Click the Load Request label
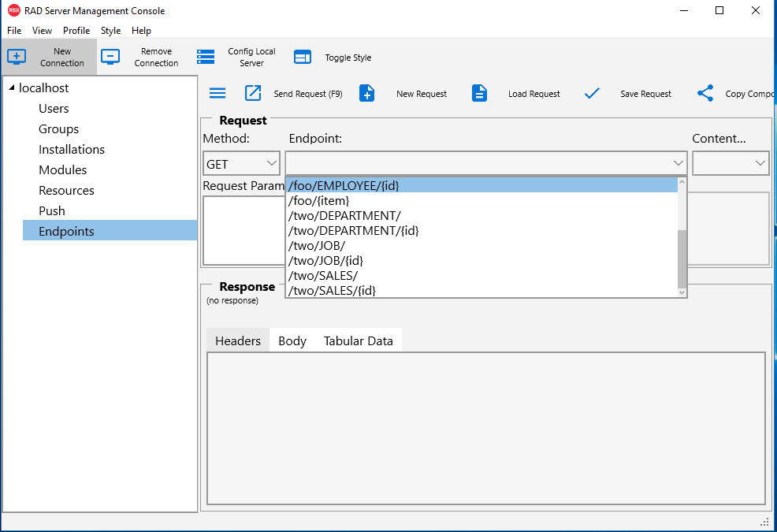The width and height of the screenshot is (777, 532). coord(533,94)
